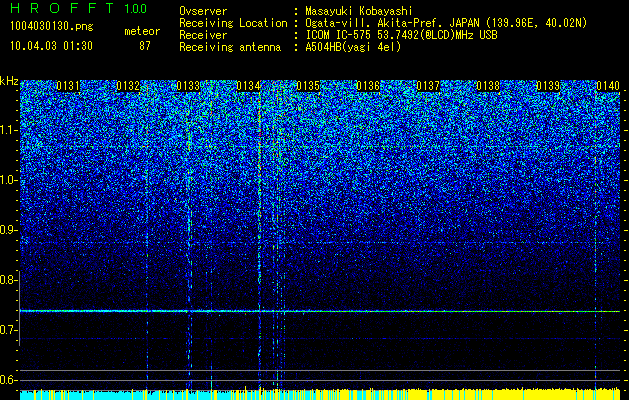629x400 pixels.
Task: Click the 0.8 kHz axis label
Action: click(8, 280)
